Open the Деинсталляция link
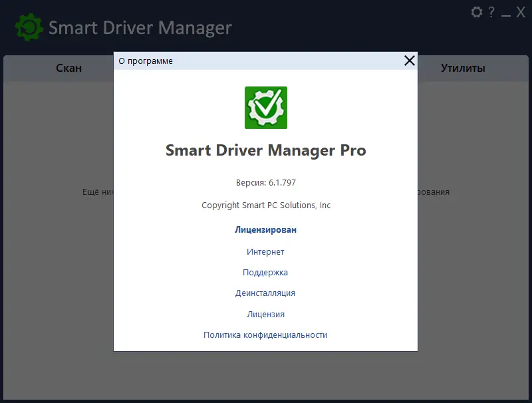This screenshot has width=532, height=403. point(265,293)
